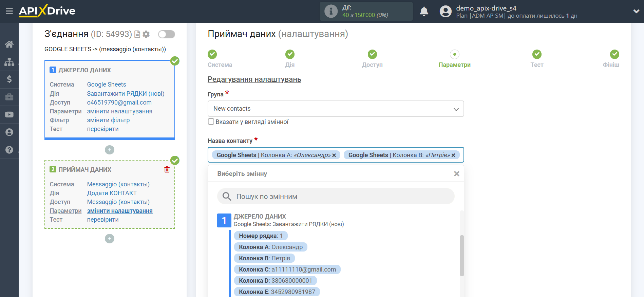Click receiver 'змінити налаштування' link
644x297 pixels.
(120, 211)
